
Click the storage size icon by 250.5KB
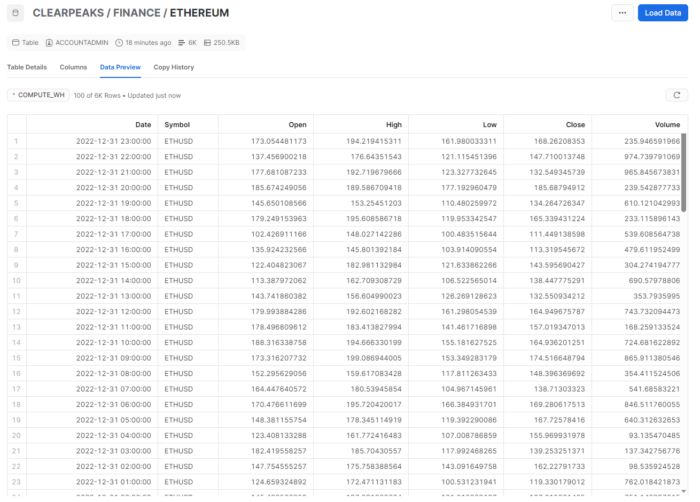207,42
